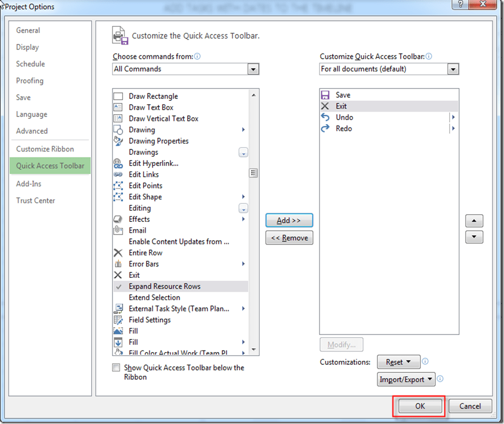Select the Draw Text Box icon
The width and height of the screenshot is (504, 424).
click(x=118, y=107)
